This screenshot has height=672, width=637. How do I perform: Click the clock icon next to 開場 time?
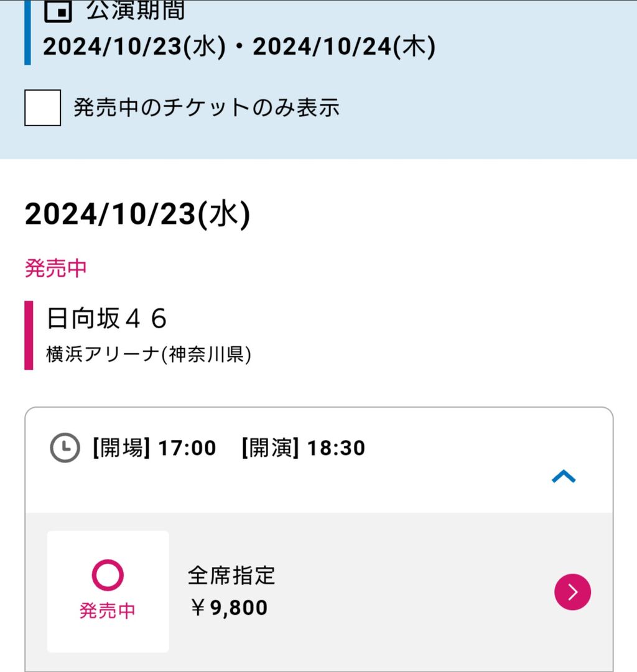pyautogui.click(x=65, y=448)
